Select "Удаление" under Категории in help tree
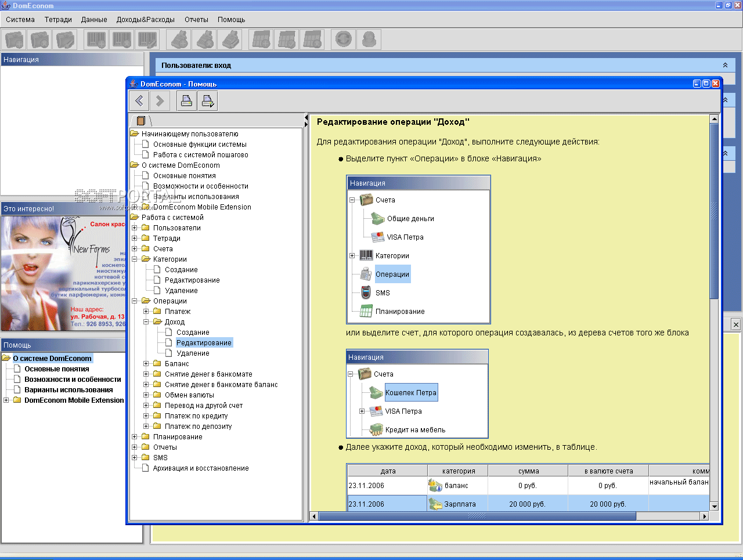The height and width of the screenshot is (560, 743). (x=181, y=291)
